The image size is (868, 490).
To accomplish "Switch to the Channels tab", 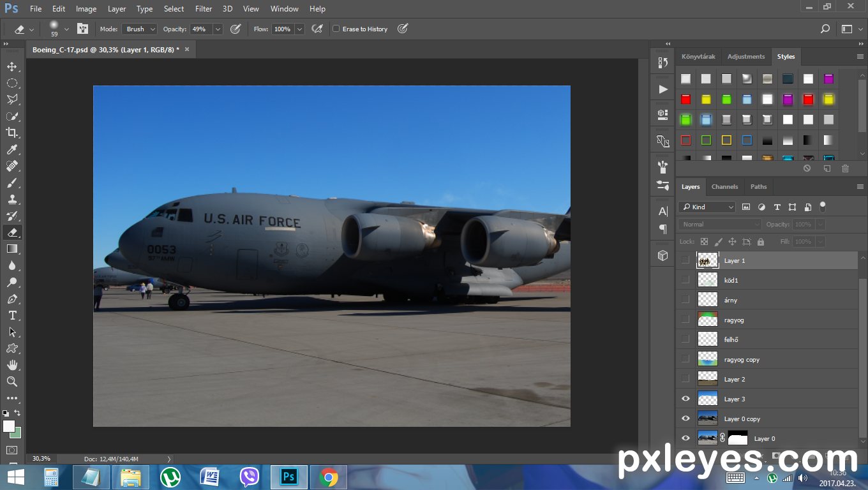I will (x=724, y=187).
